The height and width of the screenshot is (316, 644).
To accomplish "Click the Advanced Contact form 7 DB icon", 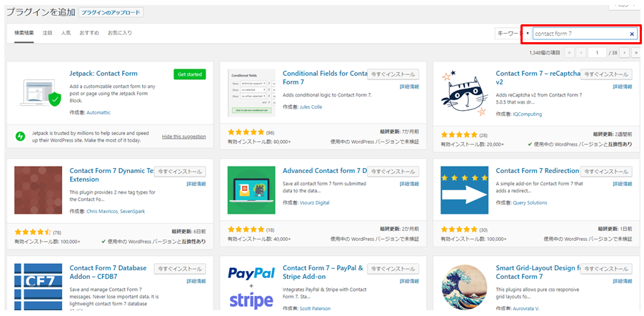I will [x=251, y=190].
